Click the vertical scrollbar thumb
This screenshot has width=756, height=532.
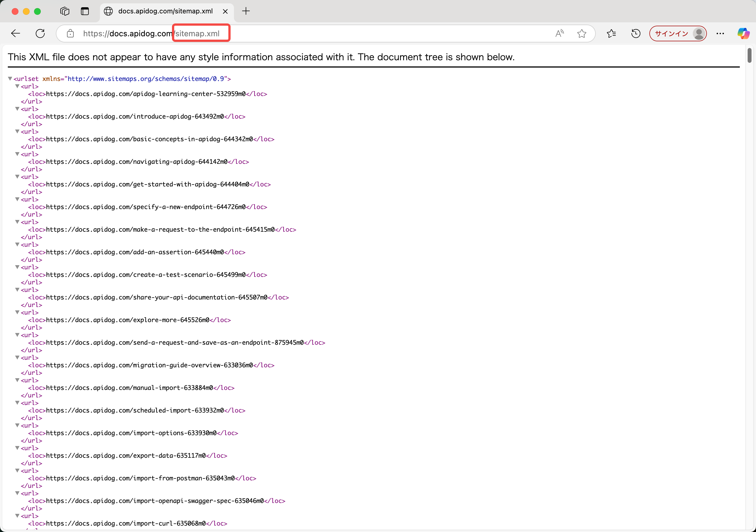point(749,55)
